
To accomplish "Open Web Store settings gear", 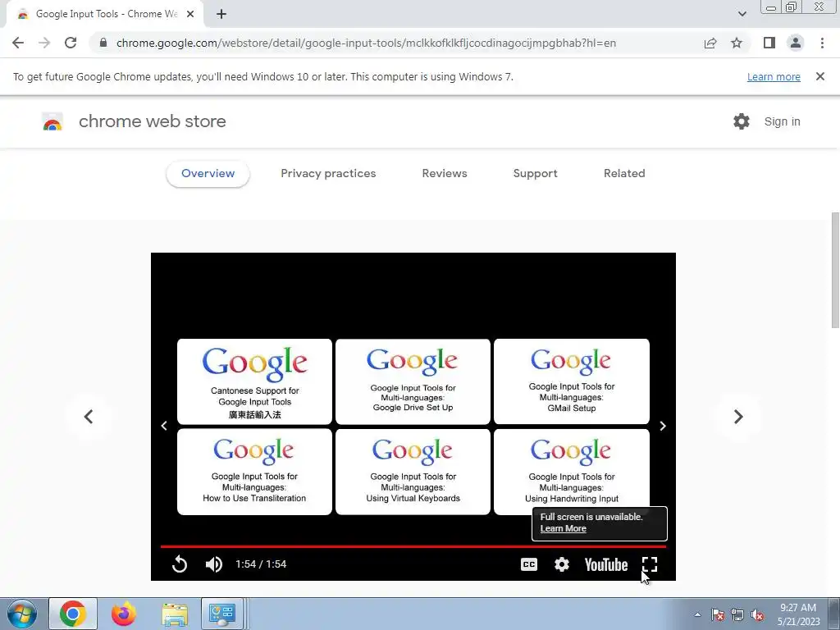I will pyautogui.click(x=742, y=121).
